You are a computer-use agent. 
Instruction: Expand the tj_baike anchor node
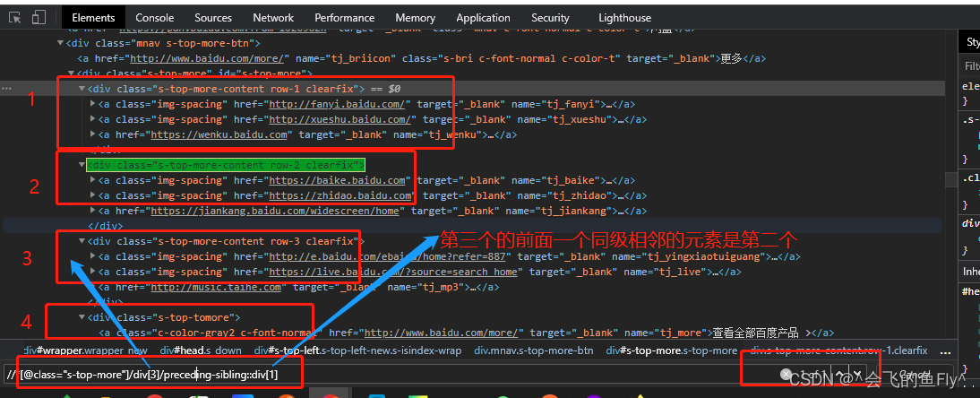point(93,180)
